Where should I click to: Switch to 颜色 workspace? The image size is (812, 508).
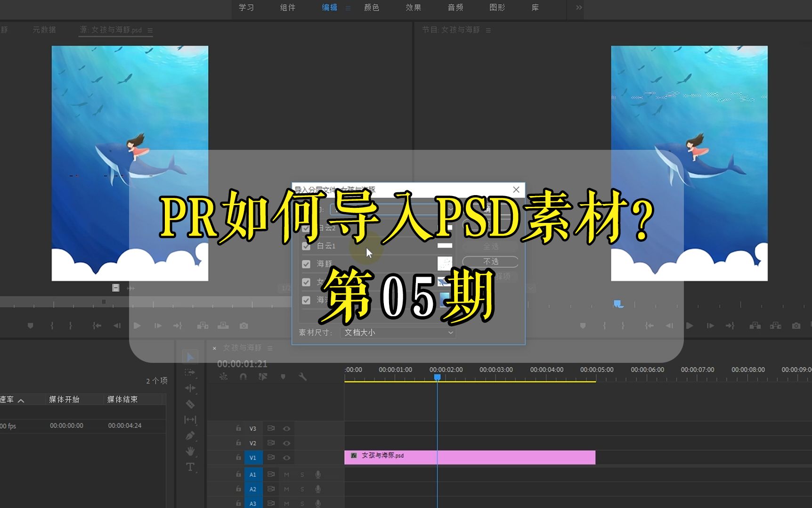[372, 8]
